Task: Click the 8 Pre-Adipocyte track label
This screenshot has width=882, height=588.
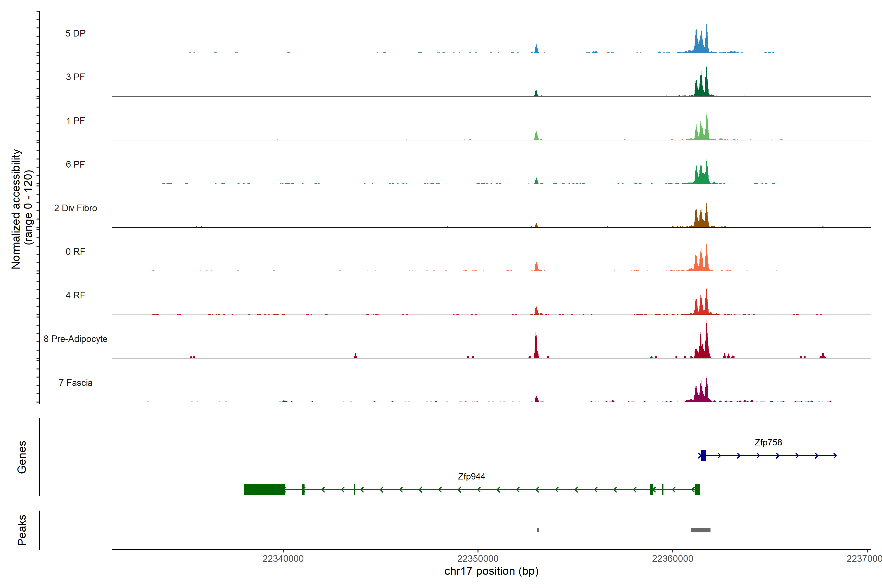Action: tap(75, 339)
